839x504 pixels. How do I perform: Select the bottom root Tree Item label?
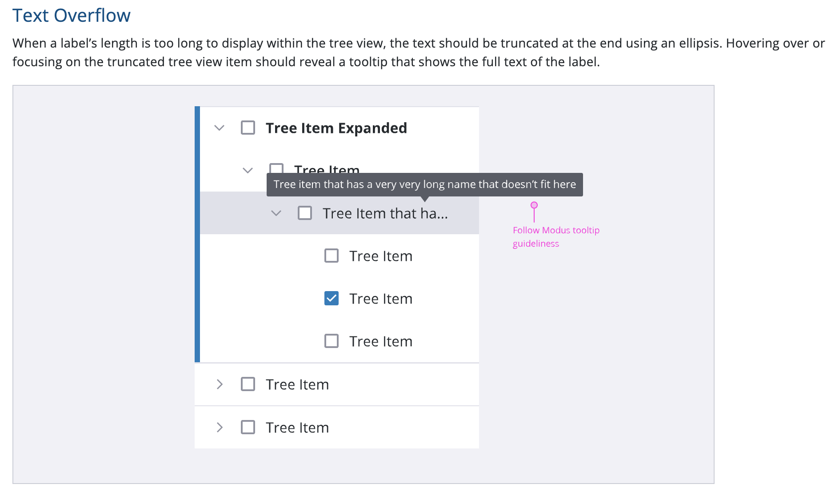point(297,428)
